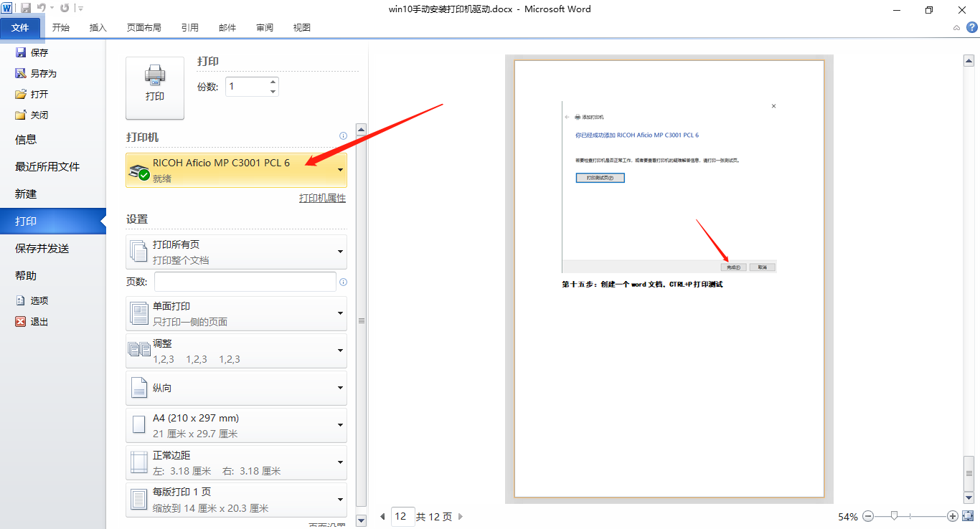
Task: Open the 正常边距 margins dropdown
Action: point(236,462)
